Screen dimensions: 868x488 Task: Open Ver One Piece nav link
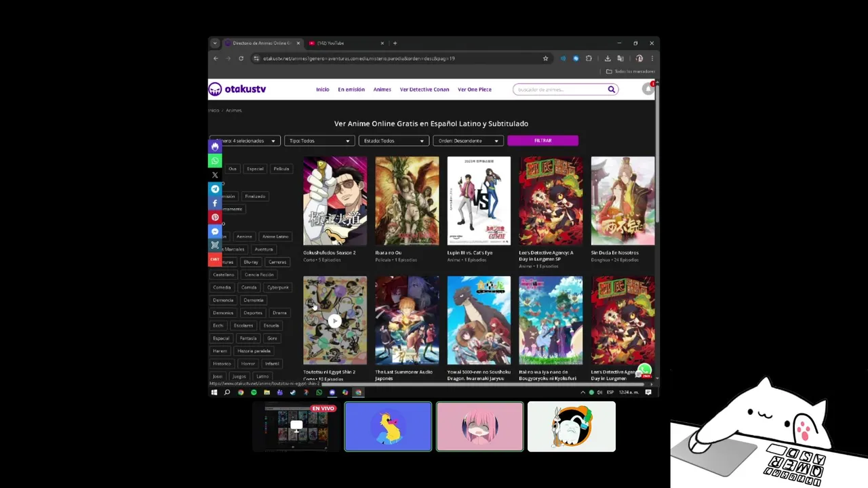pyautogui.click(x=475, y=89)
